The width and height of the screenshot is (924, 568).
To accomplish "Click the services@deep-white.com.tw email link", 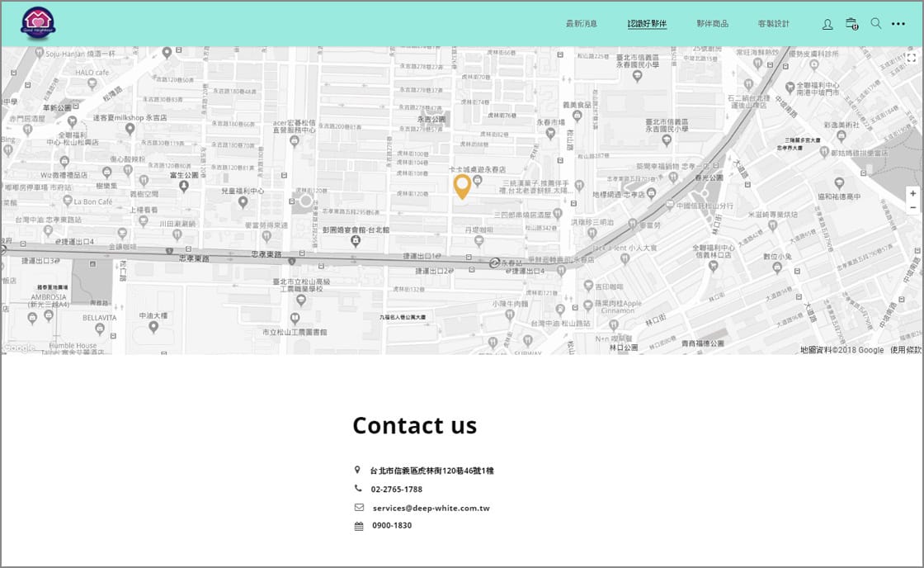I will (431, 508).
